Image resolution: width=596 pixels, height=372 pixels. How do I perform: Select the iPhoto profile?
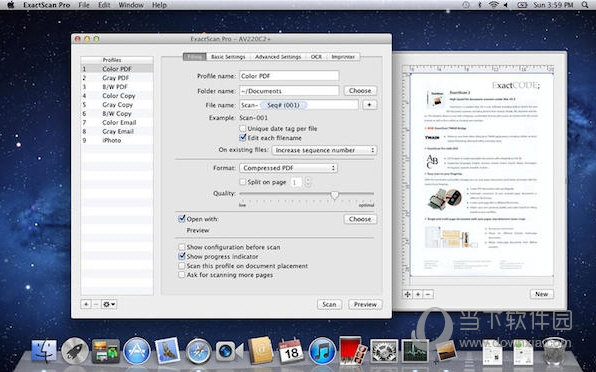point(117,140)
